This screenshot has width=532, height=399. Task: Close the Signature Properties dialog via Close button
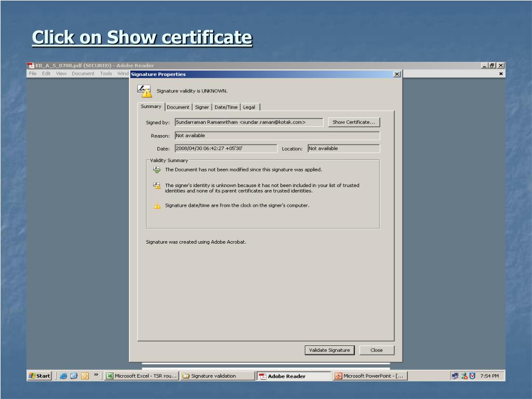(377, 350)
